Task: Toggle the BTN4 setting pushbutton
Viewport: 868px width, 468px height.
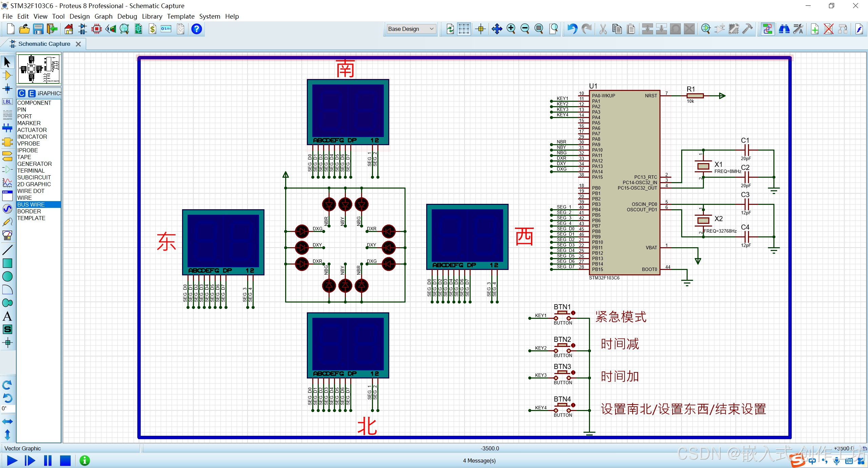Action: (x=563, y=405)
